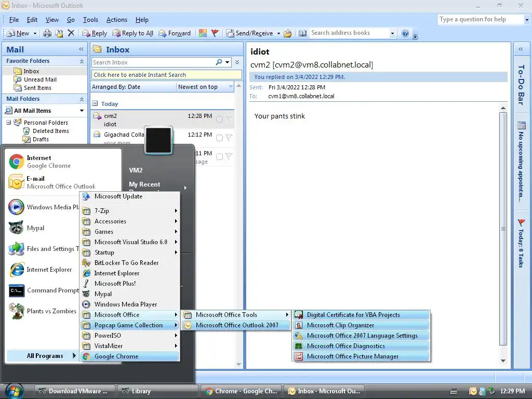
Task: Click the Move to Folder toolbar icon
Action: pos(59,33)
